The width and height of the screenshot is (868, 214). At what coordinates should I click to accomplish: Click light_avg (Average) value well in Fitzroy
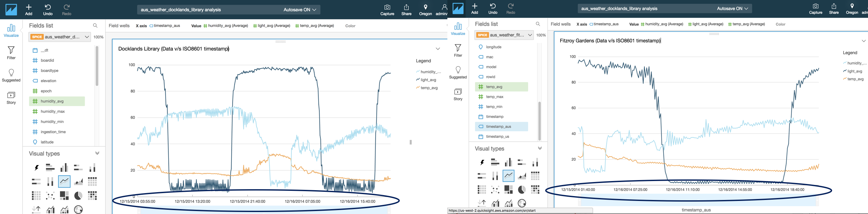click(x=706, y=24)
